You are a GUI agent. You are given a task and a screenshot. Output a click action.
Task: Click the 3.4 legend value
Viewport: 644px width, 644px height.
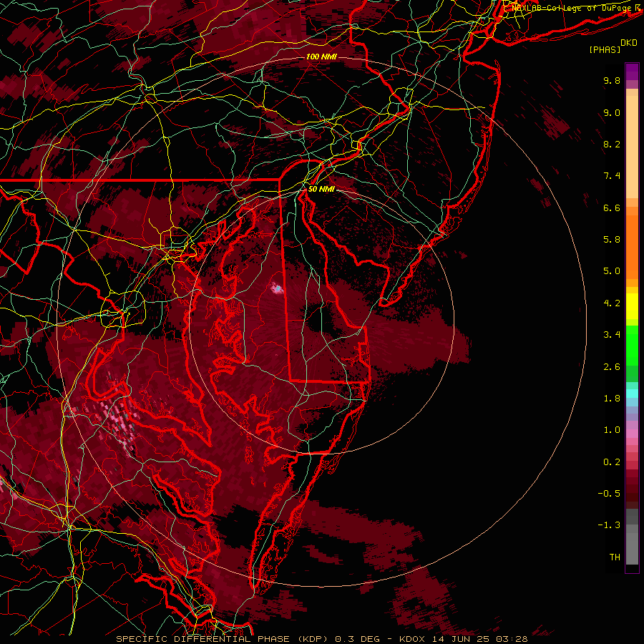tap(612, 335)
